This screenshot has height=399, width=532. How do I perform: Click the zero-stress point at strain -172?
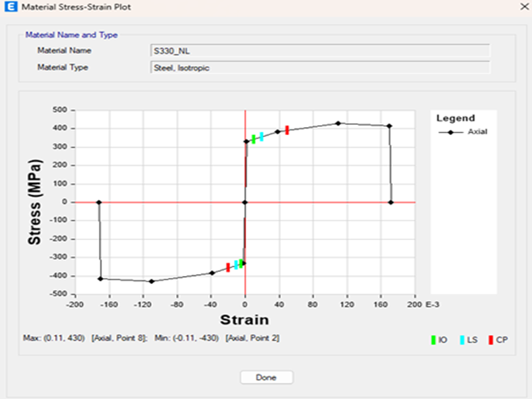[x=98, y=202]
